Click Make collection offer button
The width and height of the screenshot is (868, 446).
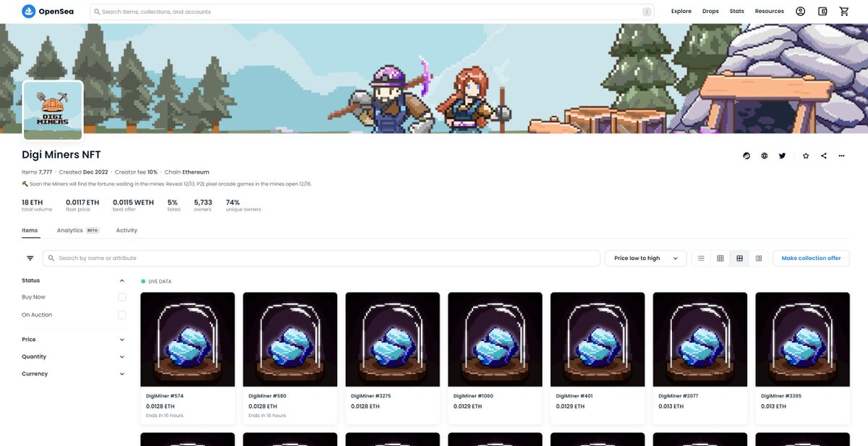(811, 258)
